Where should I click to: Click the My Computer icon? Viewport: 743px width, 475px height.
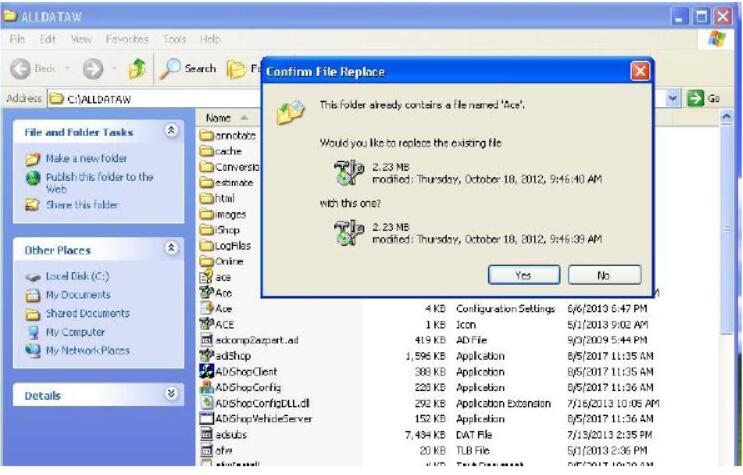tap(33, 332)
